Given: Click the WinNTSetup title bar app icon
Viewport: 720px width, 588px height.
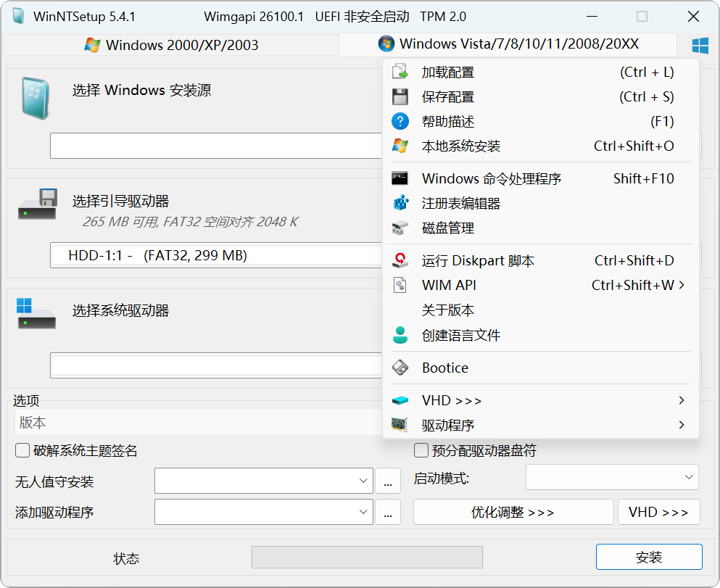Looking at the screenshot, I should click(x=18, y=16).
